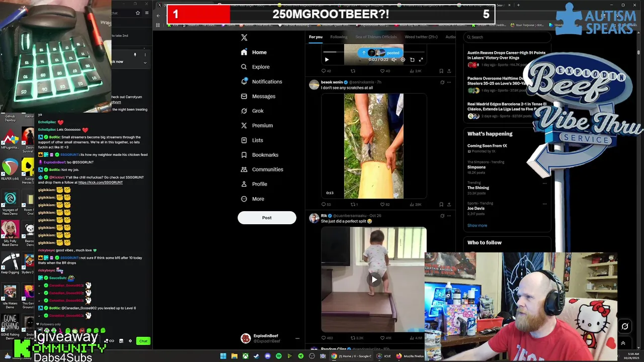Open The Shining trending topic

(478, 188)
